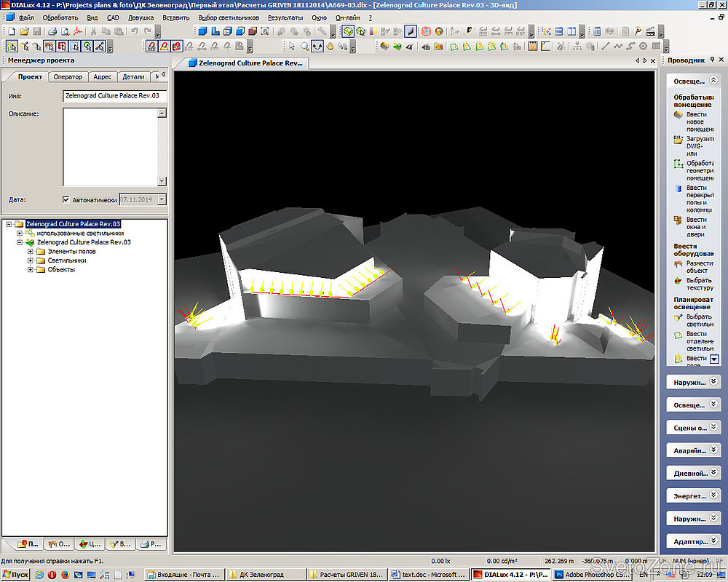Switch to the Оператор tab
Viewport: 728px width, 582px height.
[68, 76]
